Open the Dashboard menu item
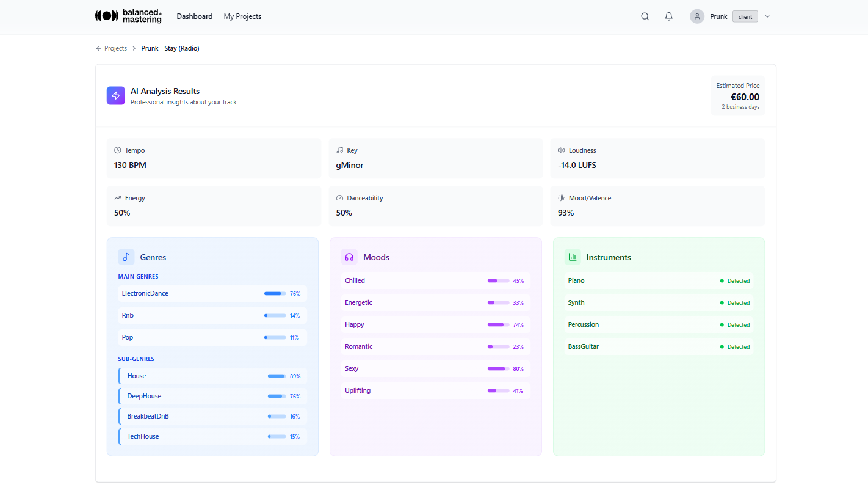Screen dimensions: 868x490 coord(195,16)
